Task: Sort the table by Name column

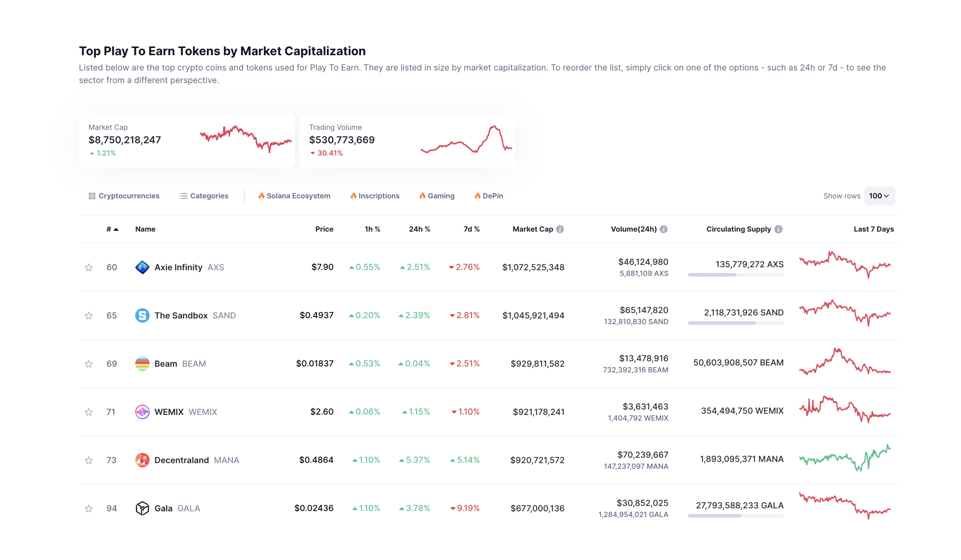Action: pyautogui.click(x=145, y=229)
